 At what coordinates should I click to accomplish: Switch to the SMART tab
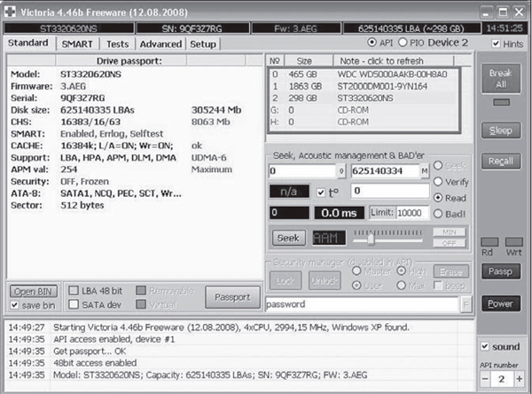(76, 43)
